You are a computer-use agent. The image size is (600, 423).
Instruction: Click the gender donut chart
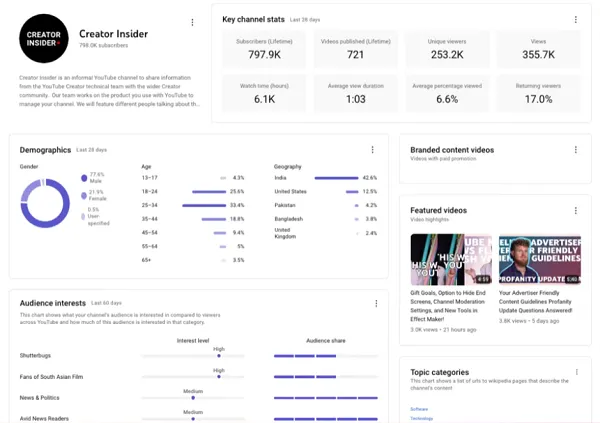pos(45,203)
